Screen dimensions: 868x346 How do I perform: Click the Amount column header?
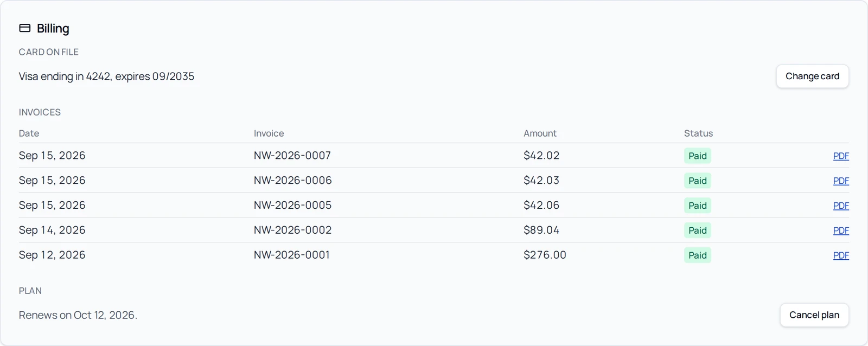coord(540,133)
